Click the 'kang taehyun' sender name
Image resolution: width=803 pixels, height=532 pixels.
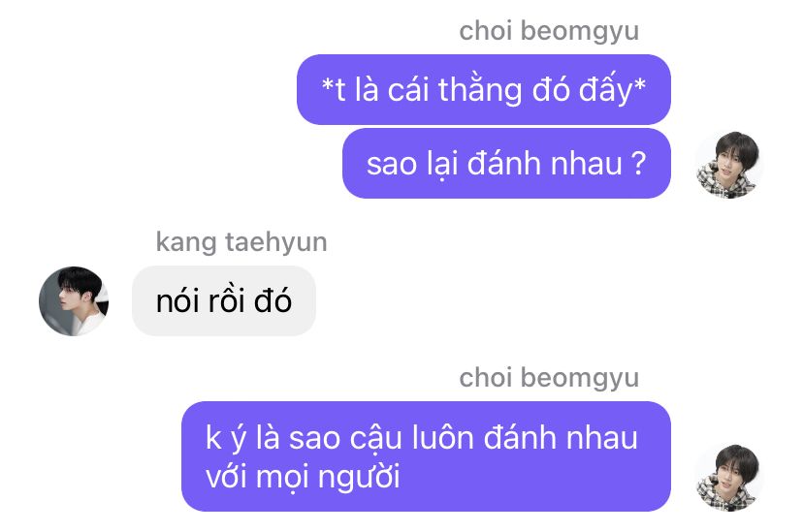[x=241, y=242]
